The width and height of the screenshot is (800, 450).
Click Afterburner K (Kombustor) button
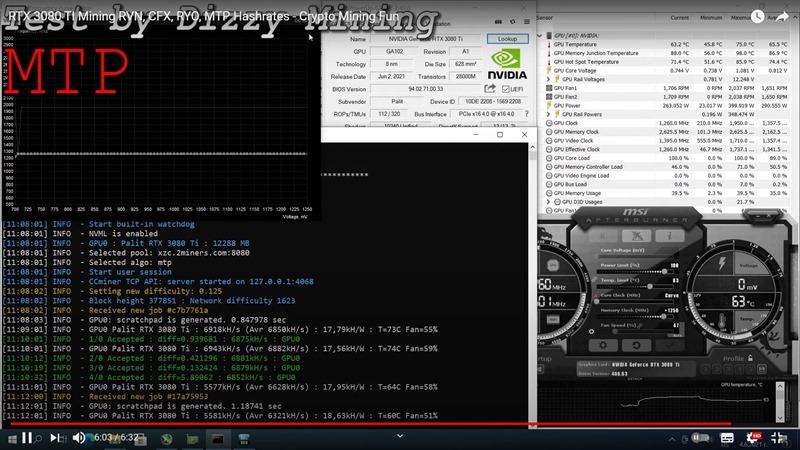point(603,236)
